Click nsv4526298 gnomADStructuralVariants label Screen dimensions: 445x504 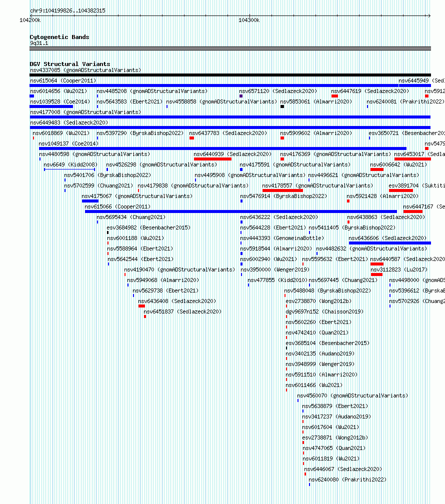tap(161, 164)
